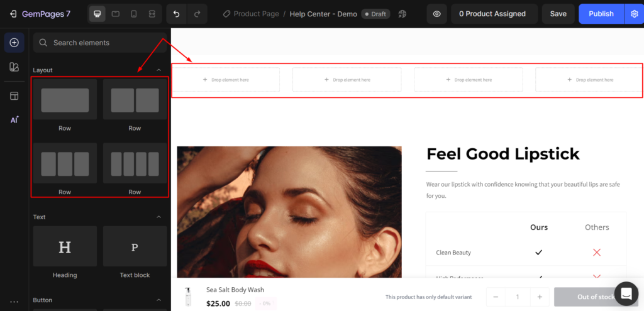
Task: Open the more options ellipsis menu
Action: click(14, 302)
